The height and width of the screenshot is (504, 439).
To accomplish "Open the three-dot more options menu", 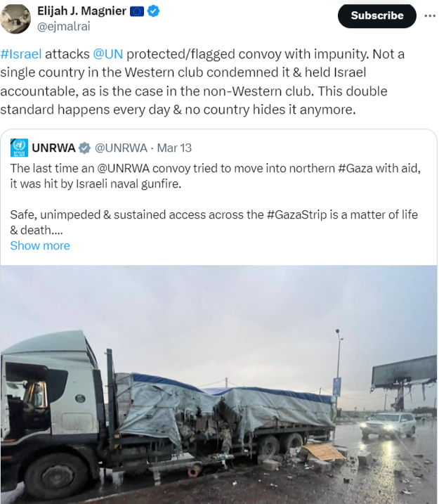I will click(430, 15).
